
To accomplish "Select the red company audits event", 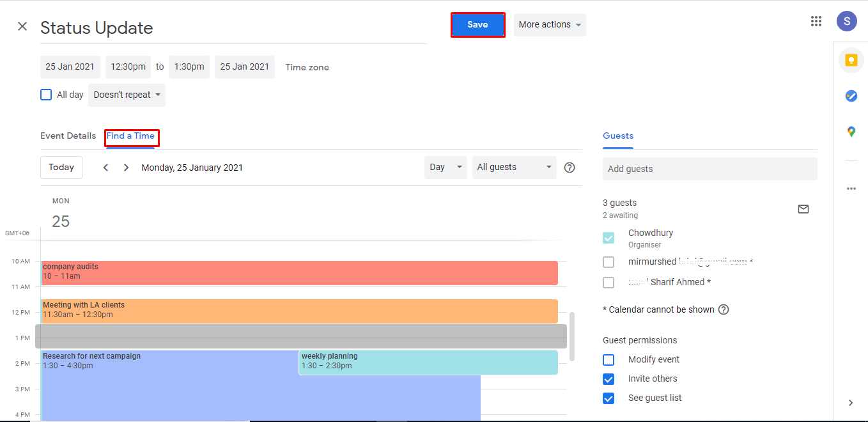I will point(299,273).
